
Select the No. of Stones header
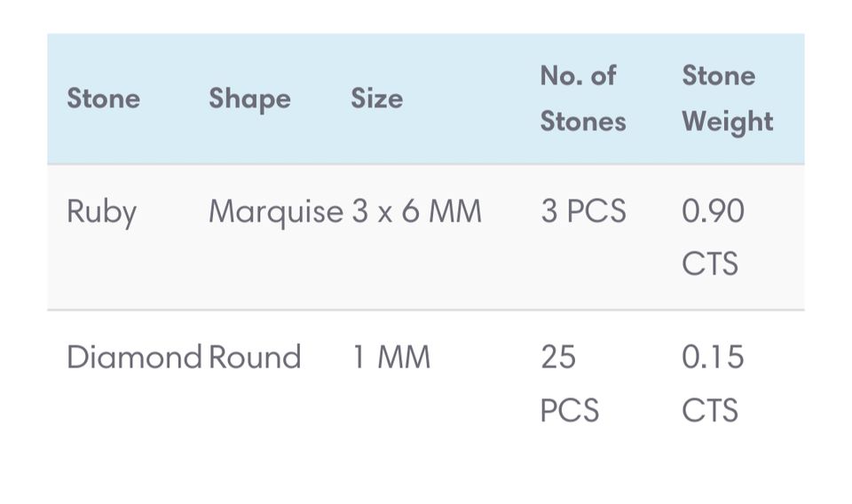582,98
